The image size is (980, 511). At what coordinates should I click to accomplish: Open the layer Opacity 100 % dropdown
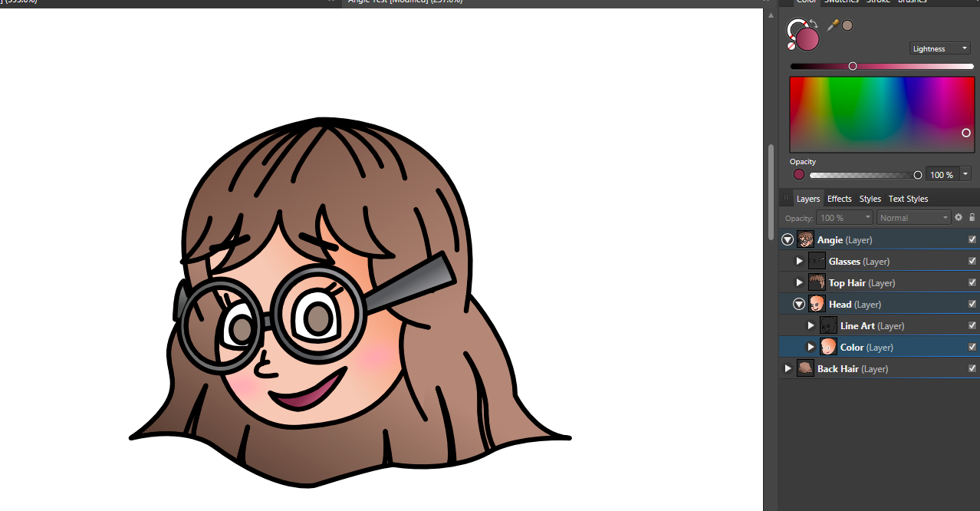(845, 218)
